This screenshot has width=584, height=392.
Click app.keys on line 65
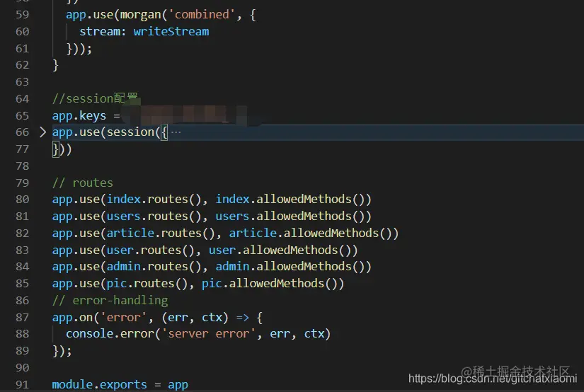79,116
